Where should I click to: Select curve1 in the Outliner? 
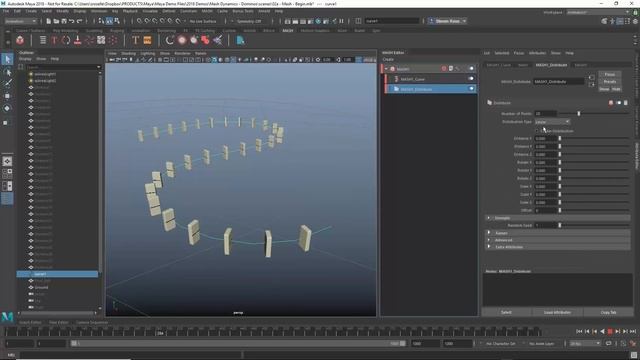tap(57, 274)
